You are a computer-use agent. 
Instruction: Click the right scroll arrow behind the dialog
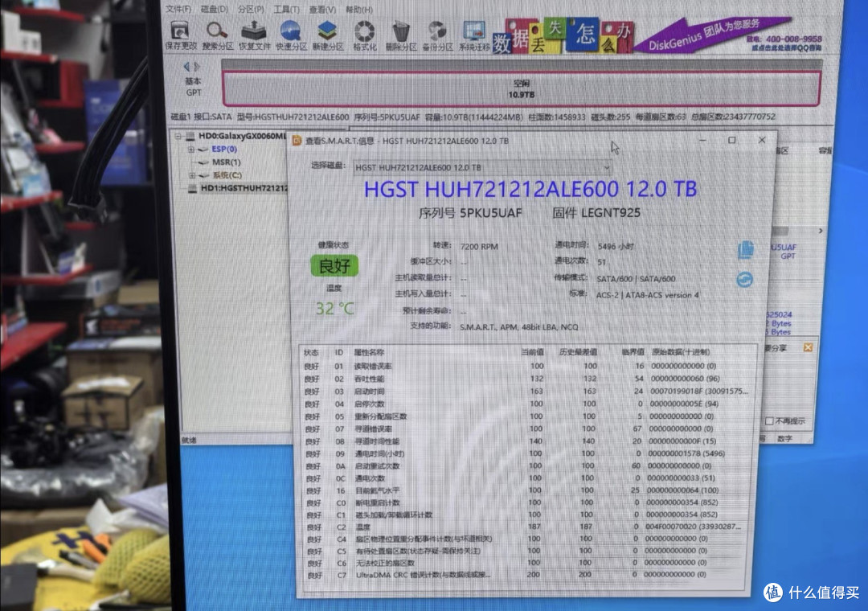point(821,231)
